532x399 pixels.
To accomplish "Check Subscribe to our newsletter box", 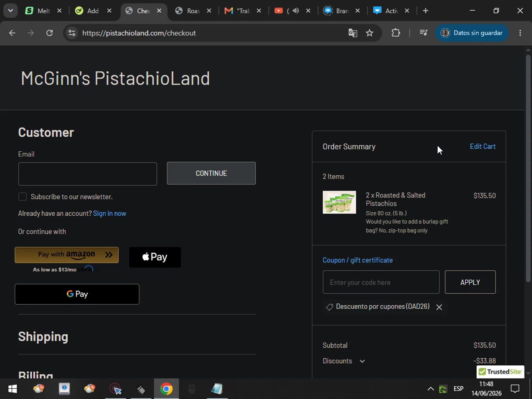I will 22,196.
